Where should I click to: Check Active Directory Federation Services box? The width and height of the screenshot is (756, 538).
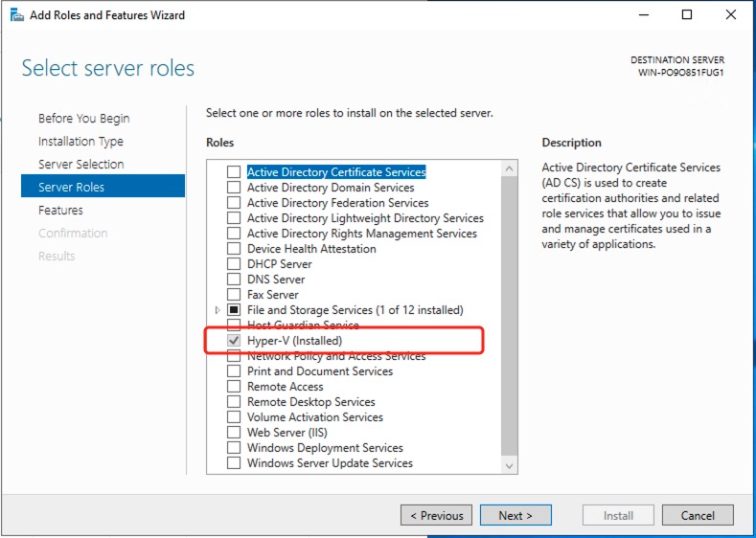pos(234,203)
